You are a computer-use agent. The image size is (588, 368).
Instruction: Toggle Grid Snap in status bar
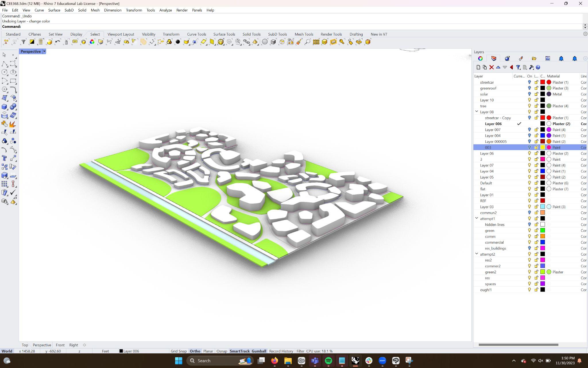(x=178, y=351)
